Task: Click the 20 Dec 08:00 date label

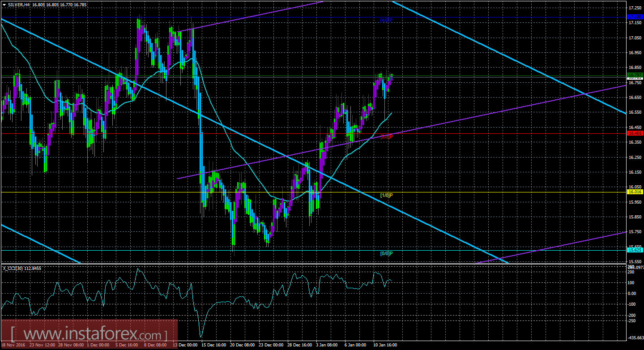Action: click(242, 345)
